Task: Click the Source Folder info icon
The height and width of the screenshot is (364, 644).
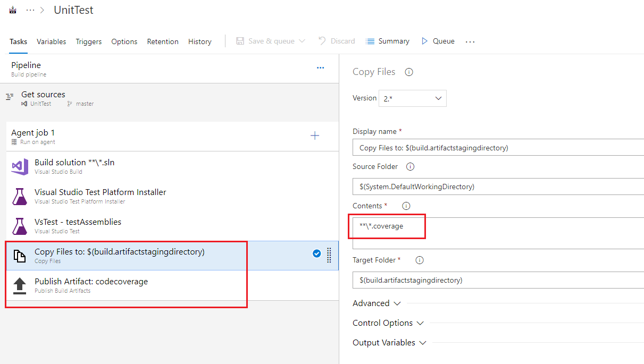Action: (x=410, y=167)
